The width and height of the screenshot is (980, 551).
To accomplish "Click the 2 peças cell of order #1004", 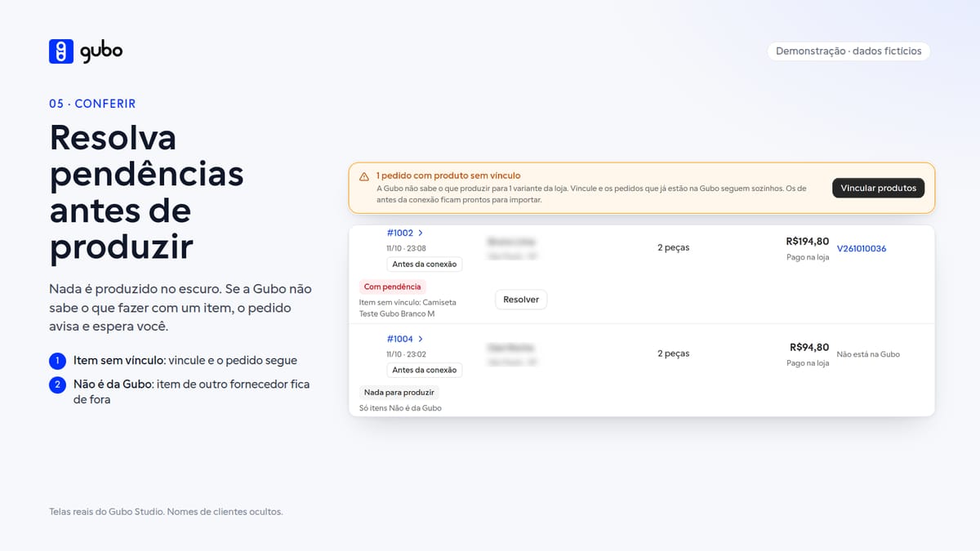I will [673, 353].
